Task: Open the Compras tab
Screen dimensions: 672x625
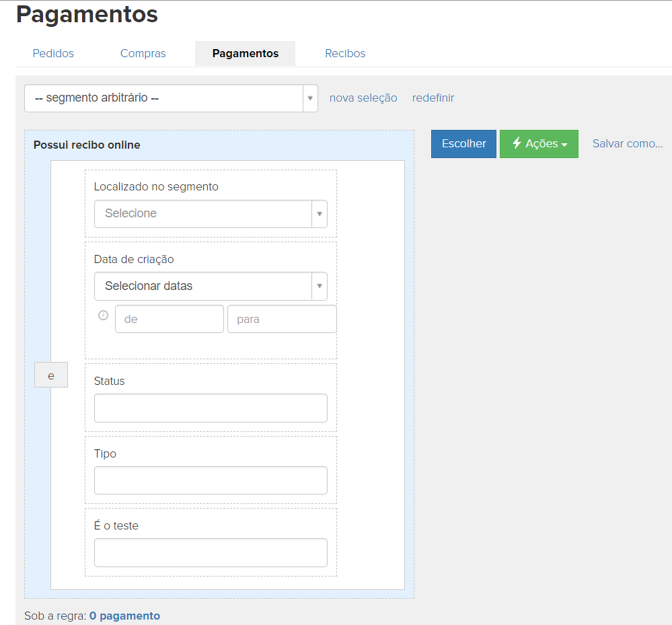Action: (143, 53)
